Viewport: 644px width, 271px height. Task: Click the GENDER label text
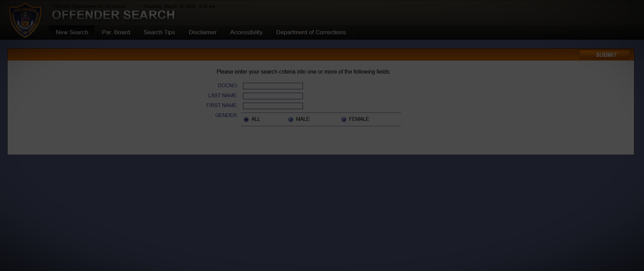click(226, 115)
